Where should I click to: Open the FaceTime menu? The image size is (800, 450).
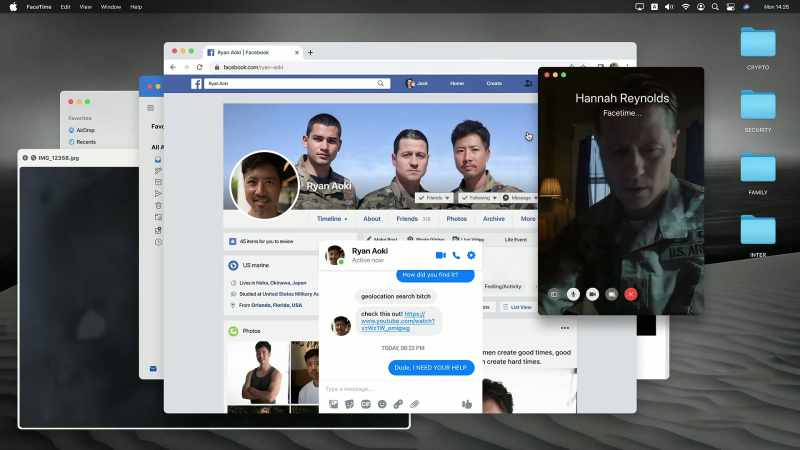(39, 7)
